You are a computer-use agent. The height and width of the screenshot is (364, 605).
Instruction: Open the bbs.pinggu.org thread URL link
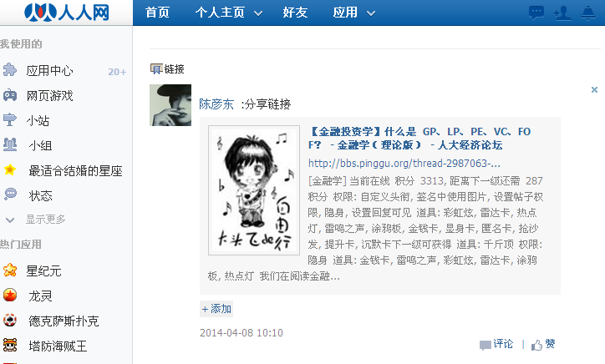[404, 164]
